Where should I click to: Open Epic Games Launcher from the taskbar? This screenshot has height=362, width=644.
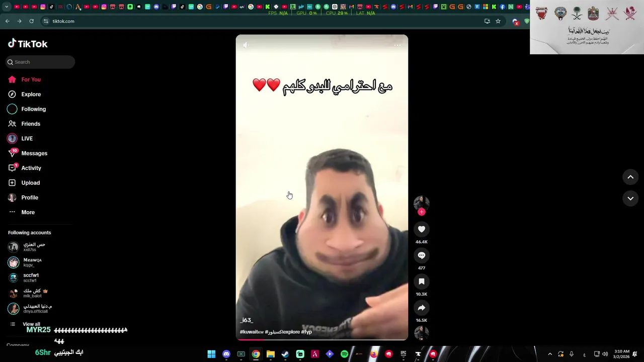pyautogui.click(x=404, y=354)
